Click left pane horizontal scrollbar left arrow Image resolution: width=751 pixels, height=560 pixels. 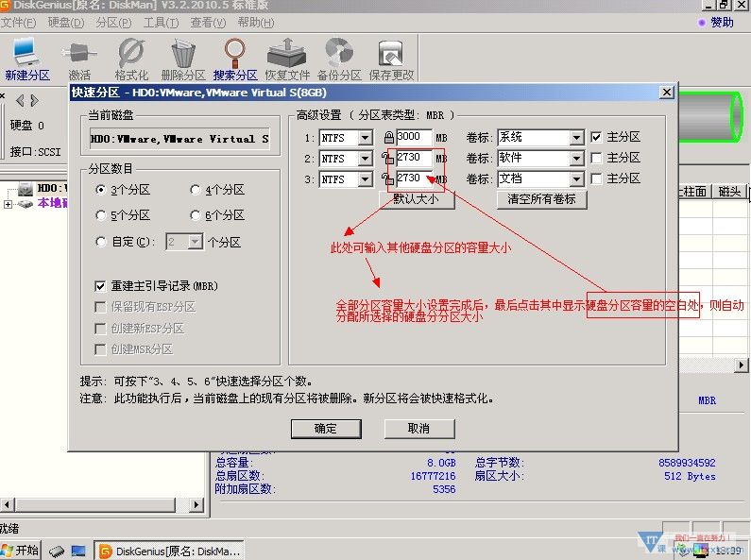(8, 504)
